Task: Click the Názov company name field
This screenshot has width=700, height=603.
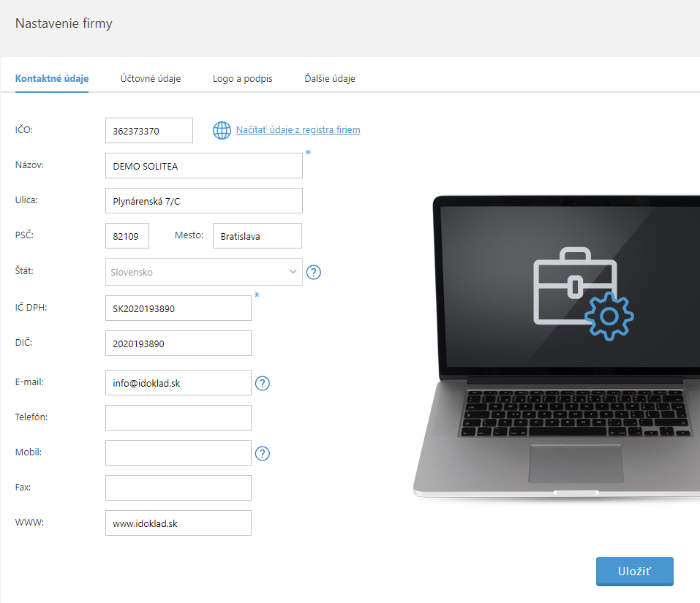Action: [x=203, y=166]
